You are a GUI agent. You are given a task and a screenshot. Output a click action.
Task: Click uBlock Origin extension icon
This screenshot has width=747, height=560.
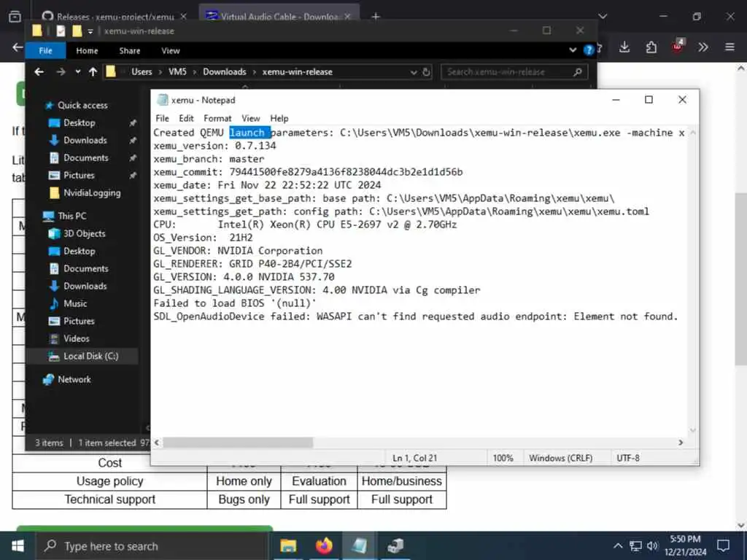[x=678, y=46]
